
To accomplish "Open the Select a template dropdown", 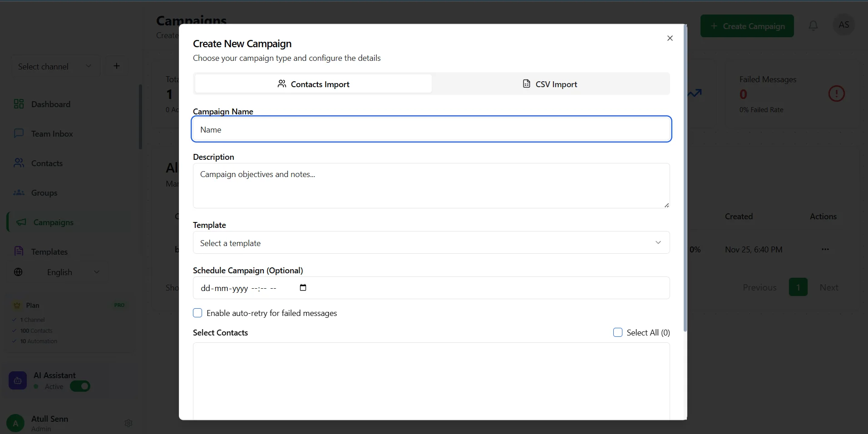I will 431,243.
